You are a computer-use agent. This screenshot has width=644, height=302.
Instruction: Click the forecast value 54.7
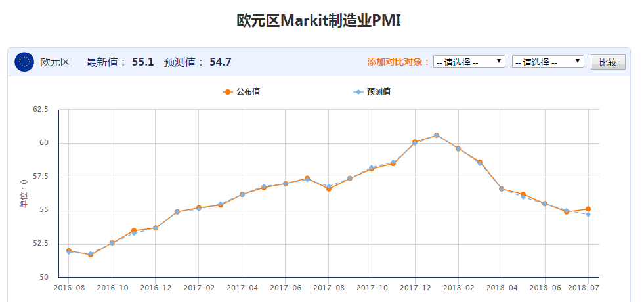point(221,62)
